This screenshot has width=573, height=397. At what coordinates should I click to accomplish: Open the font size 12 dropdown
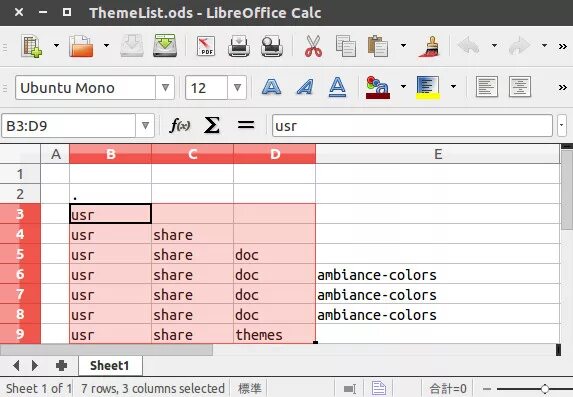point(237,87)
